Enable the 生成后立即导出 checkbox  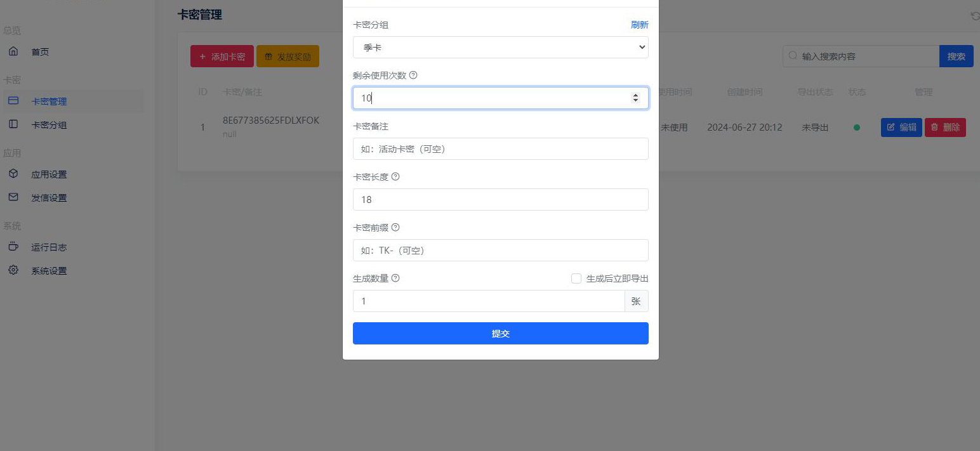(576, 278)
